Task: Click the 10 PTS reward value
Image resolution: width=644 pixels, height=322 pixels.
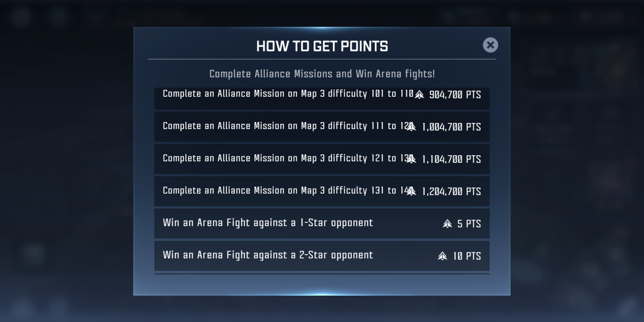Action: [467, 256]
